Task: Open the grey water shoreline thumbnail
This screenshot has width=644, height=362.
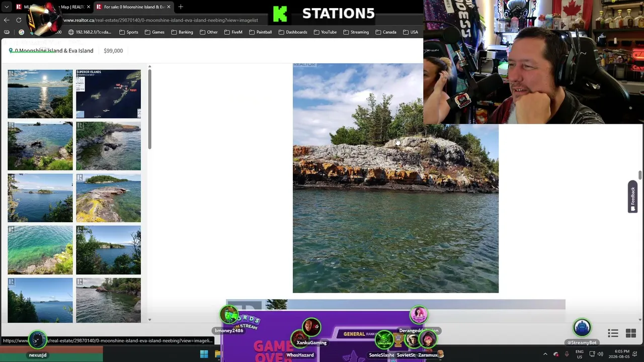Action: [109, 301]
